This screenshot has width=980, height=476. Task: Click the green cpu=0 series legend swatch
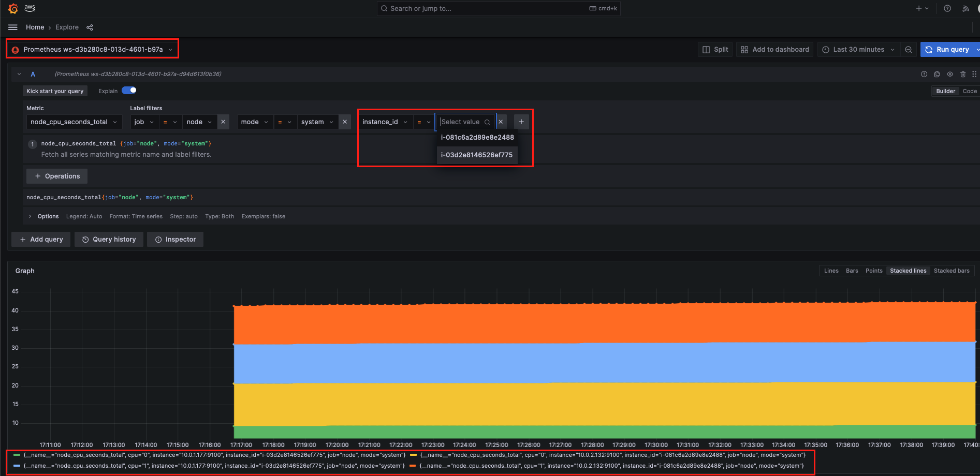pos(16,455)
